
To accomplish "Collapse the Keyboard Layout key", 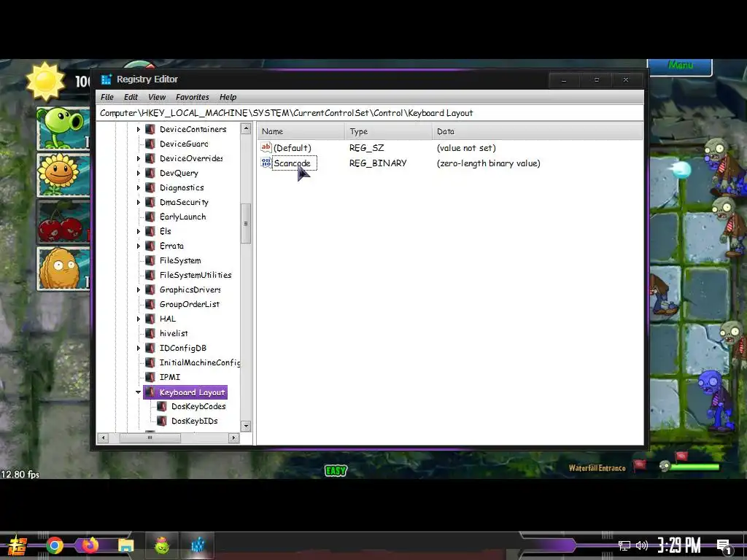I will click(x=138, y=392).
